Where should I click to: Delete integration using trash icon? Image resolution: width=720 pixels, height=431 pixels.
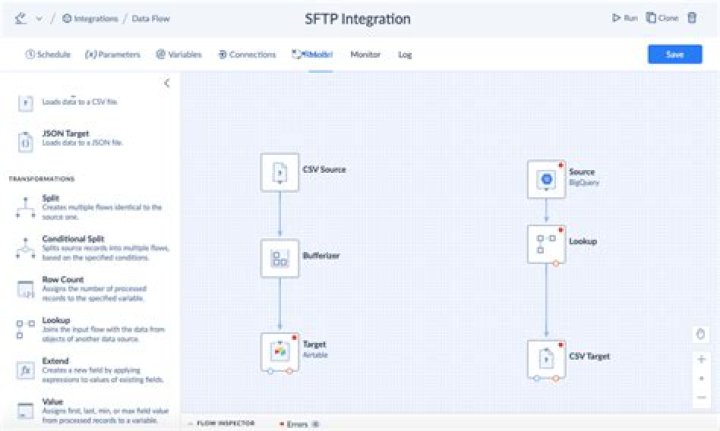coord(692,18)
